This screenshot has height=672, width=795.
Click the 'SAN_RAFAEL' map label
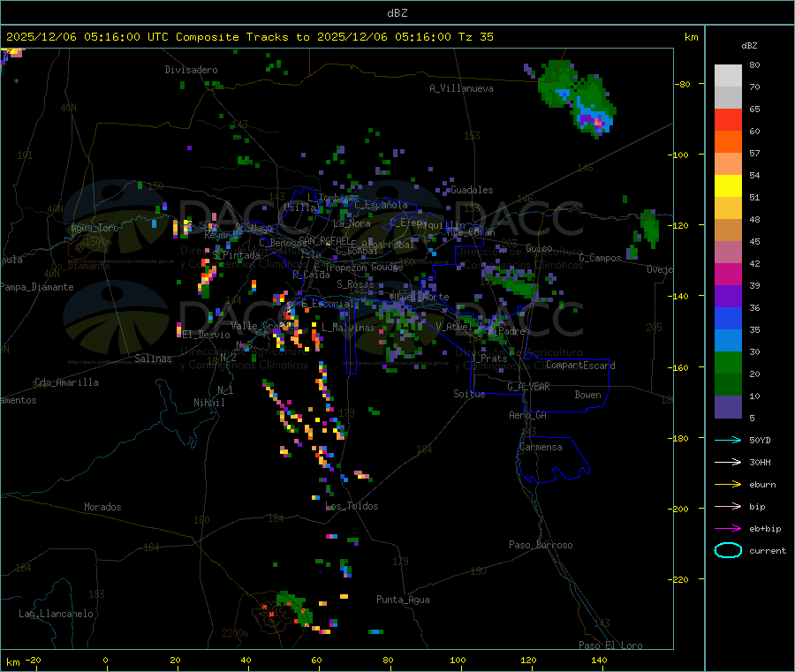tap(323, 240)
